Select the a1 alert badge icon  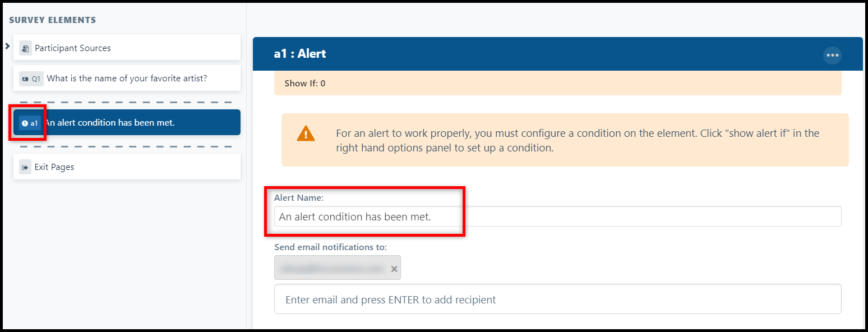30,123
